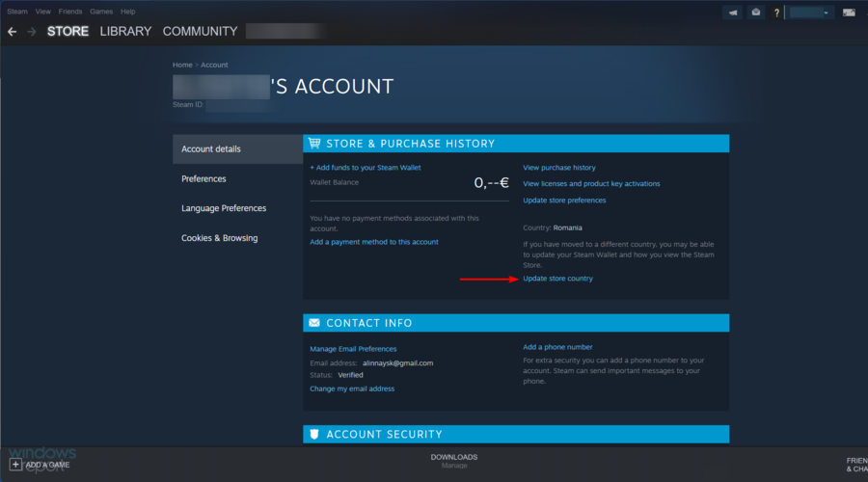Viewport: 868px width, 482px height.
Task: Open the Games menu
Action: coord(101,11)
